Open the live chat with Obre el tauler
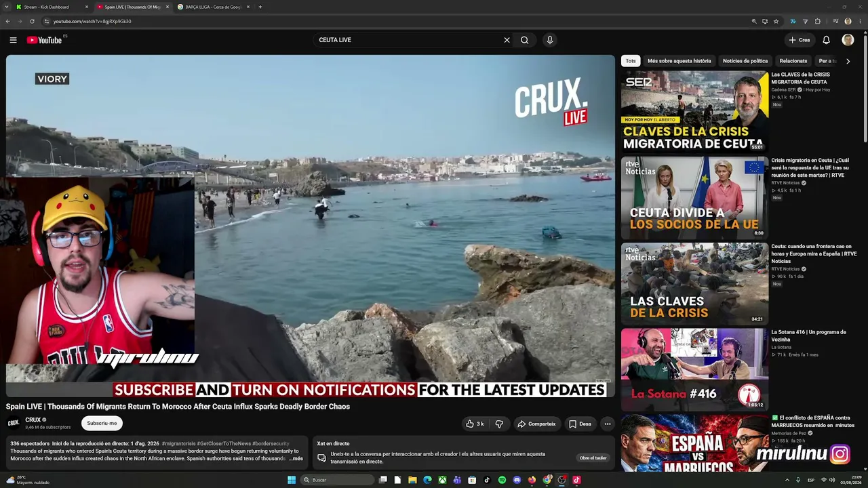This screenshot has height=488, width=868. 593,457
